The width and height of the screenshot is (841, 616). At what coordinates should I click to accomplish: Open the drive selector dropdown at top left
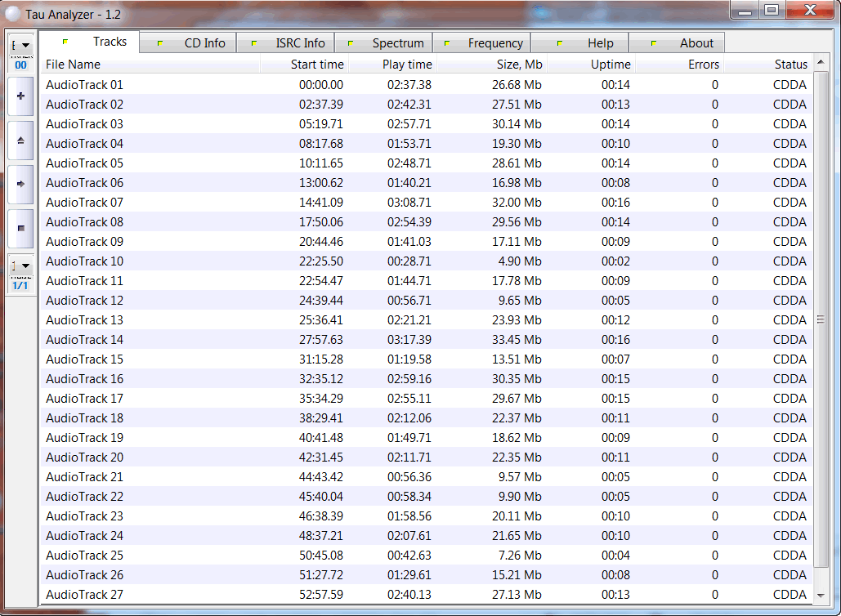click(x=20, y=45)
